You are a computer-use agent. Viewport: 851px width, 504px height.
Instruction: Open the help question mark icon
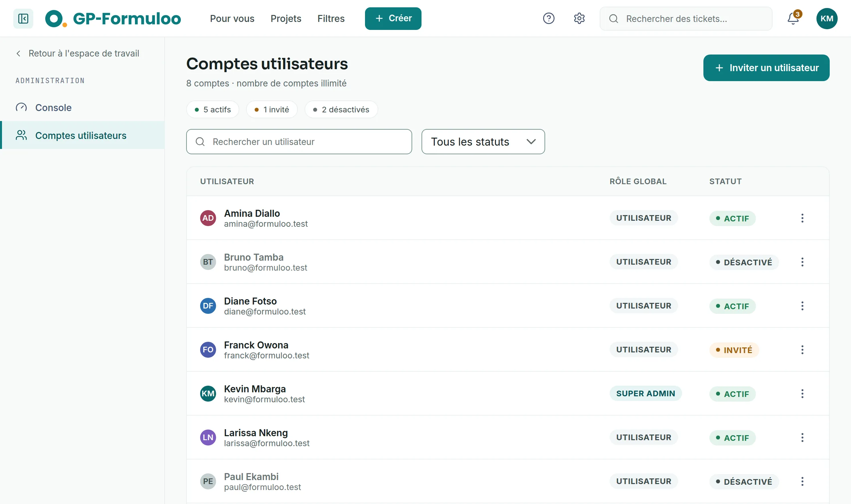pos(548,18)
